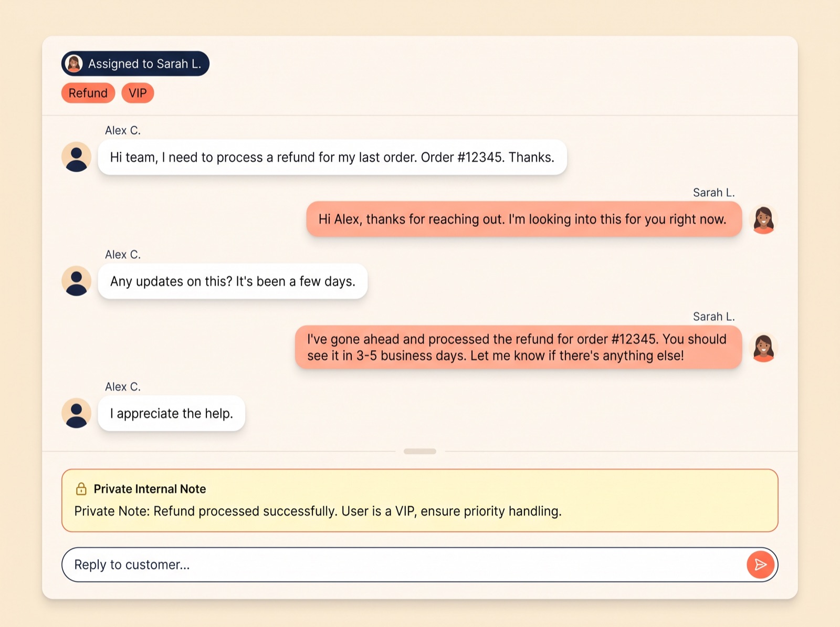Viewport: 840px width, 627px height.
Task: Click Alex C.'s avatar beside 'I appreciate the help.'
Action: [77, 413]
